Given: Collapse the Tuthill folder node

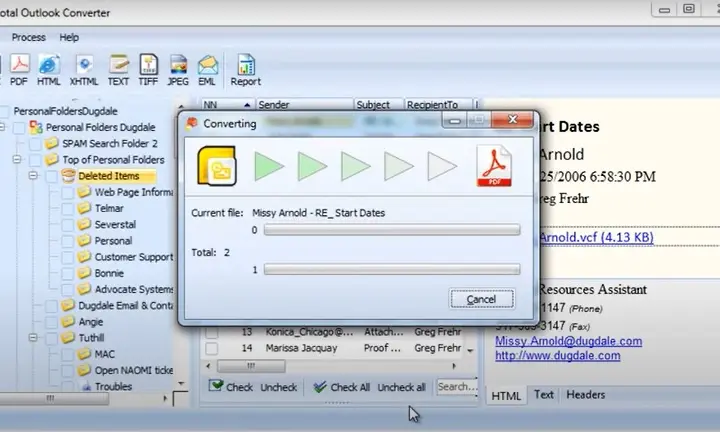Looking at the screenshot, I should (x=33, y=338).
